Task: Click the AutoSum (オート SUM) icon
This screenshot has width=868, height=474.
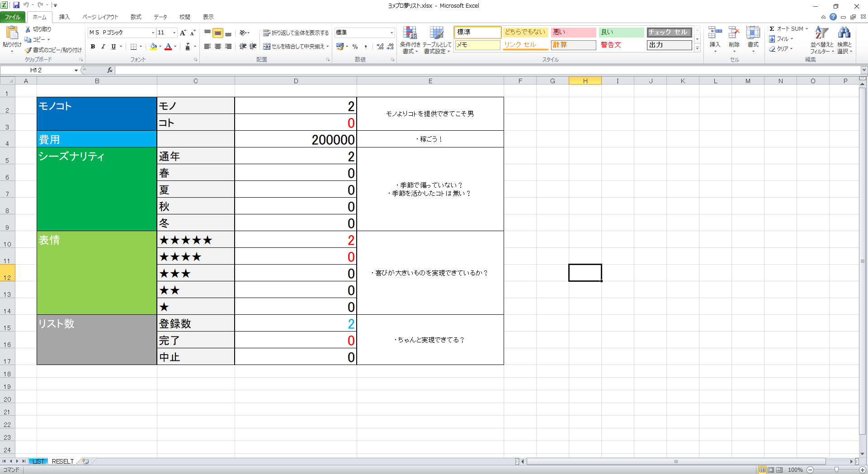Action: click(772, 28)
